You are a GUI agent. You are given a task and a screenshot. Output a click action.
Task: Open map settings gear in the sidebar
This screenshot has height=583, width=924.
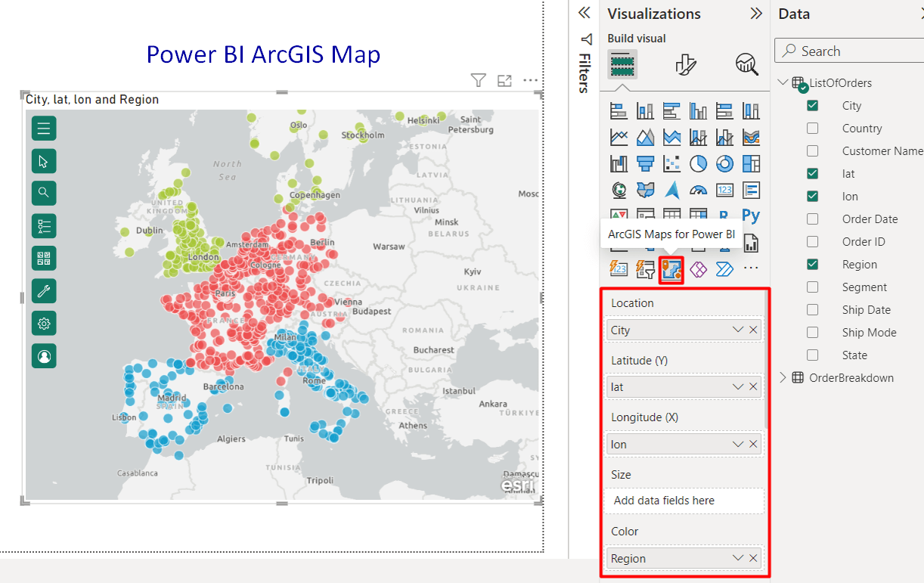pyautogui.click(x=43, y=323)
